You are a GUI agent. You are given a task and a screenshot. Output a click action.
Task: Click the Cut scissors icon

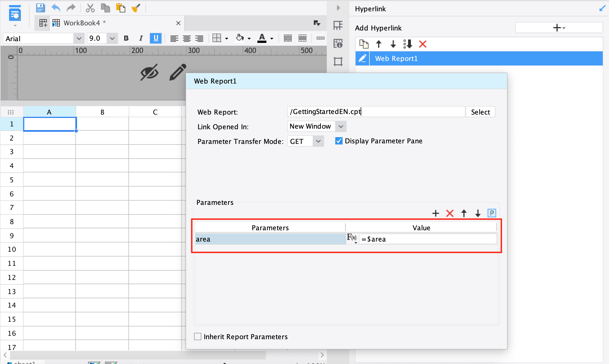(x=90, y=8)
